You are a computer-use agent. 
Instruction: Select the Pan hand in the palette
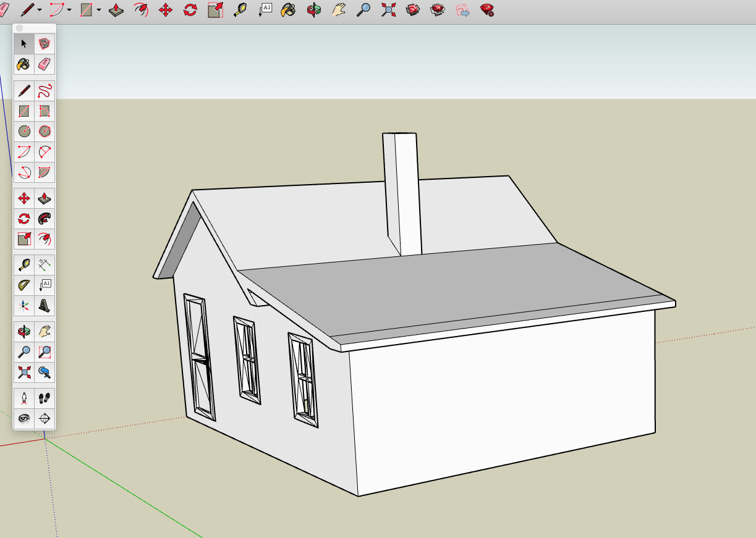tap(45, 332)
